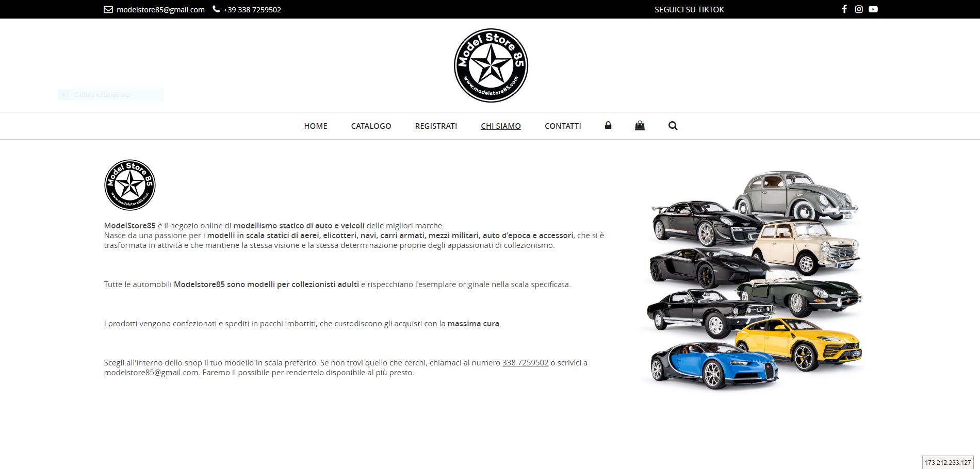This screenshot has width=980, height=469.
Task: Select the CHI SIAMO menu item
Action: point(501,126)
